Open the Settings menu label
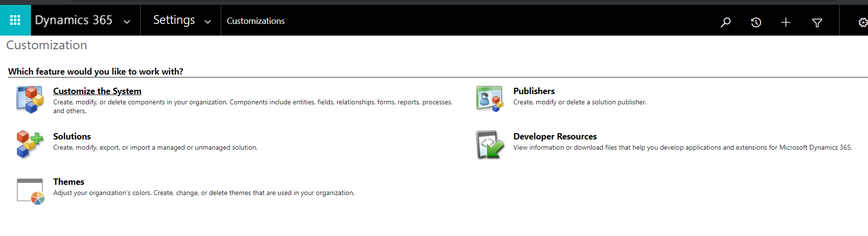Image resolution: width=868 pixels, height=236 pixels. point(174,20)
